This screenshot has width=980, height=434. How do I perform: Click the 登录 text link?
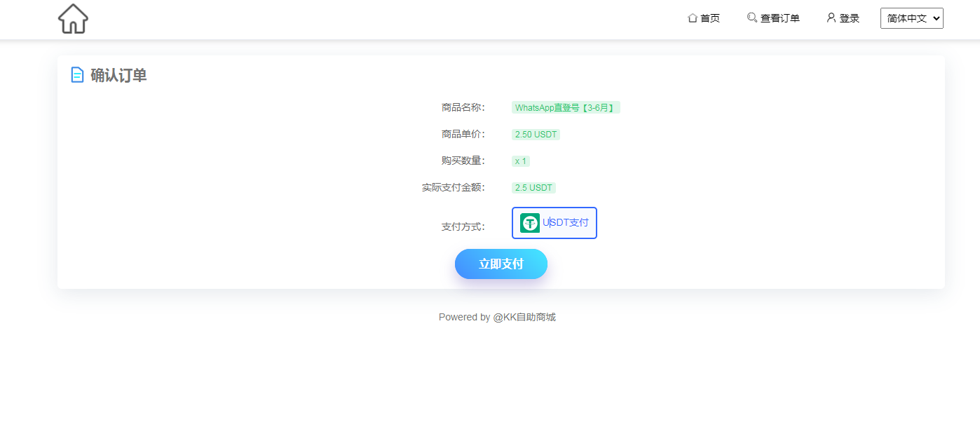(x=850, y=18)
